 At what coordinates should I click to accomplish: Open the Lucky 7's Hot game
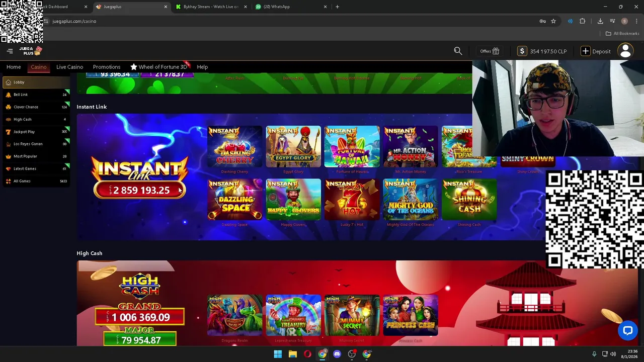pos(352,200)
